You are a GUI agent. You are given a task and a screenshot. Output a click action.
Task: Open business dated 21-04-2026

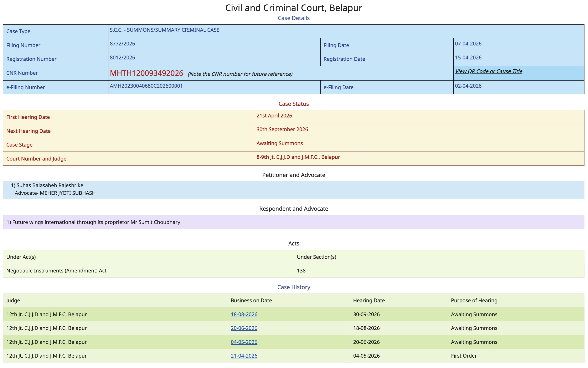(244, 356)
